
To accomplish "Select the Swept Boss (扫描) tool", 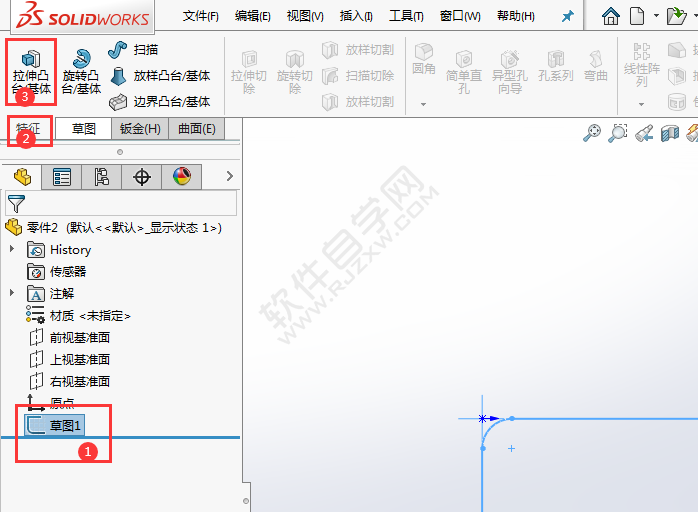I will [x=133, y=50].
